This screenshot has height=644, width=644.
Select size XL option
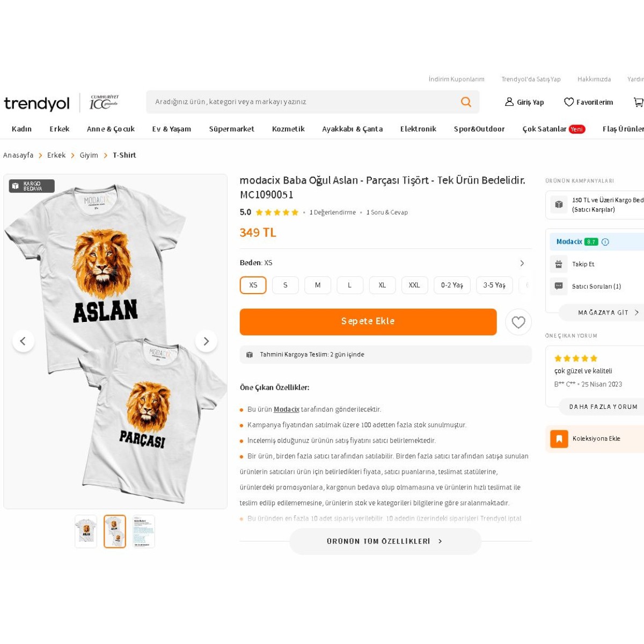point(382,285)
